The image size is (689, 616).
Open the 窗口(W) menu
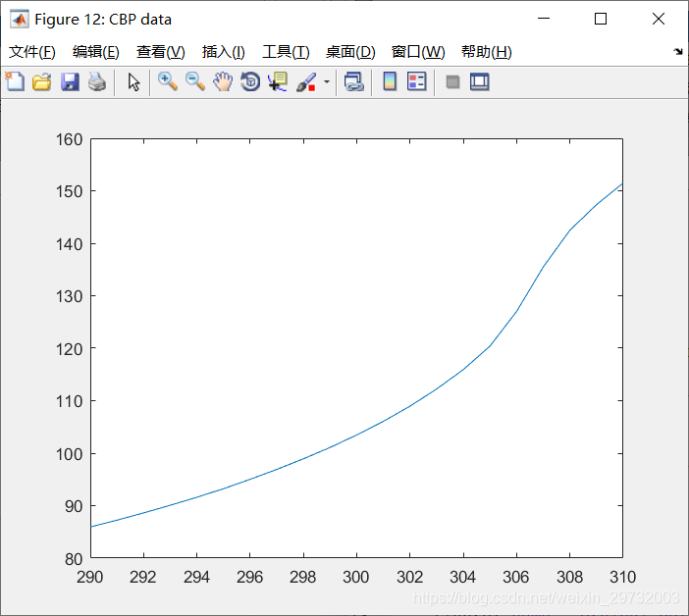coord(418,52)
